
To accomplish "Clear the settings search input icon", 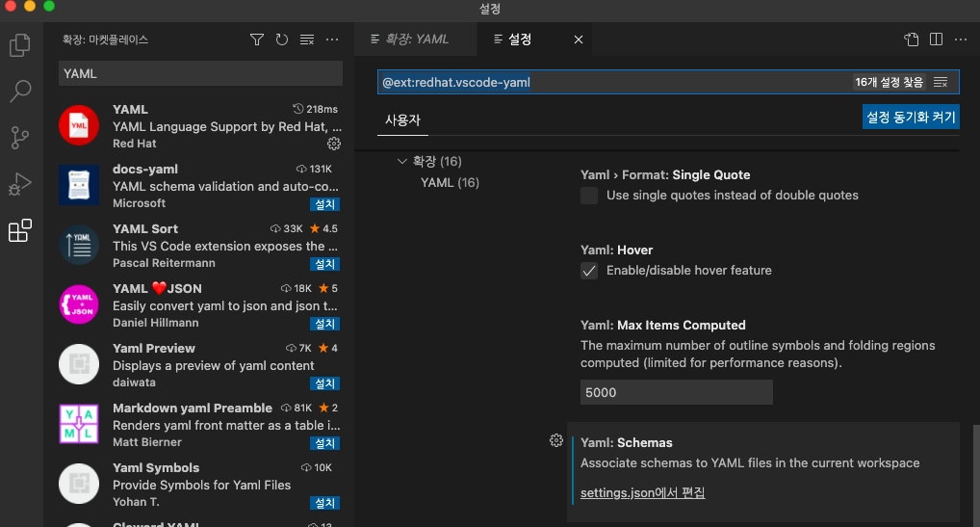I will (x=941, y=82).
